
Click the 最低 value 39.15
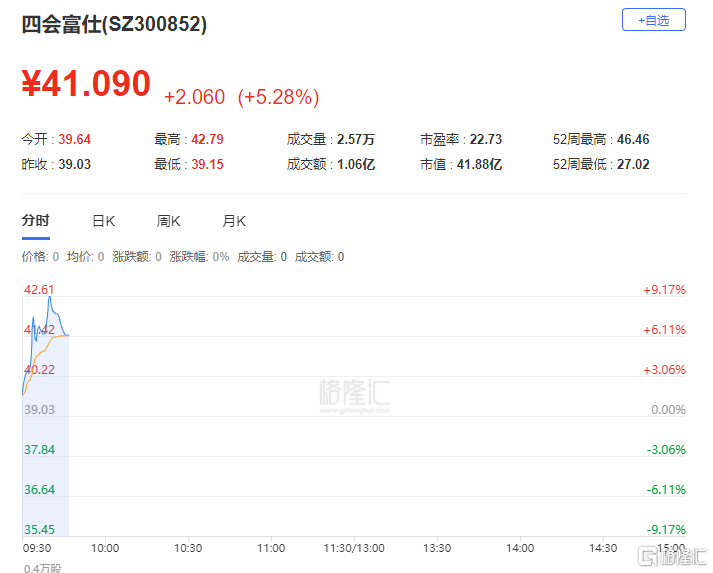pos(207,164)
